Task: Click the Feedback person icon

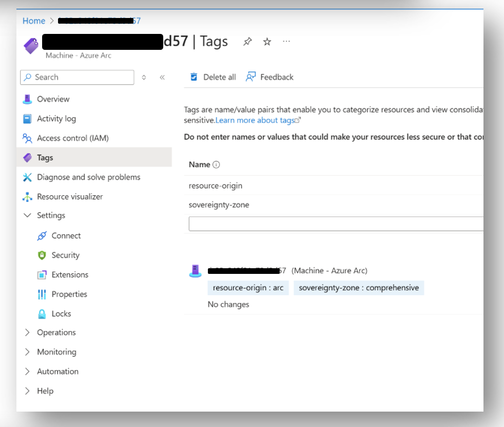Action: [x=250, y=77]
